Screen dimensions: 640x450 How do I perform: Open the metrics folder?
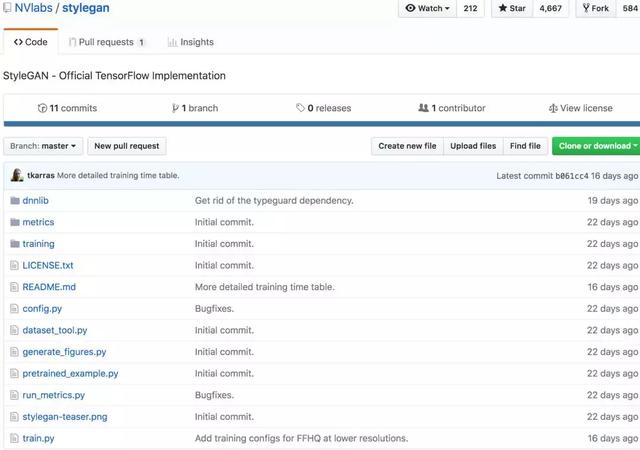[x=38, y=222]
